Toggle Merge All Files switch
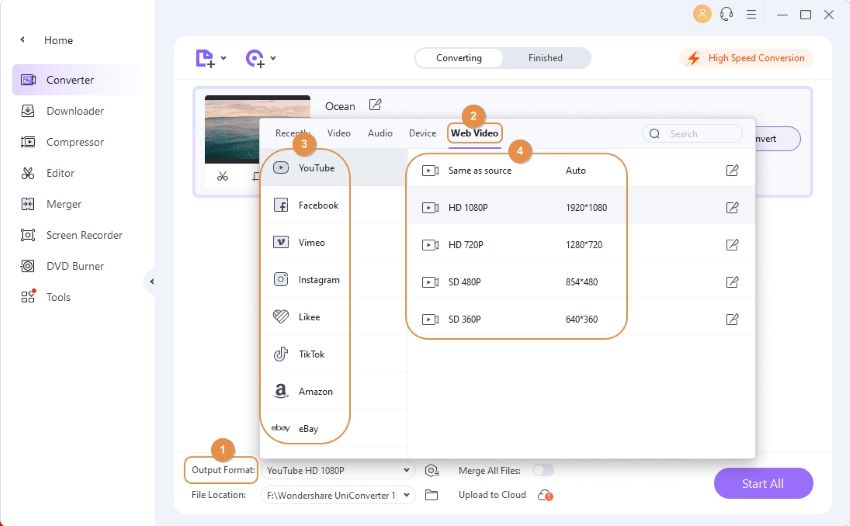The image size is (850, 526). (543, 470)
